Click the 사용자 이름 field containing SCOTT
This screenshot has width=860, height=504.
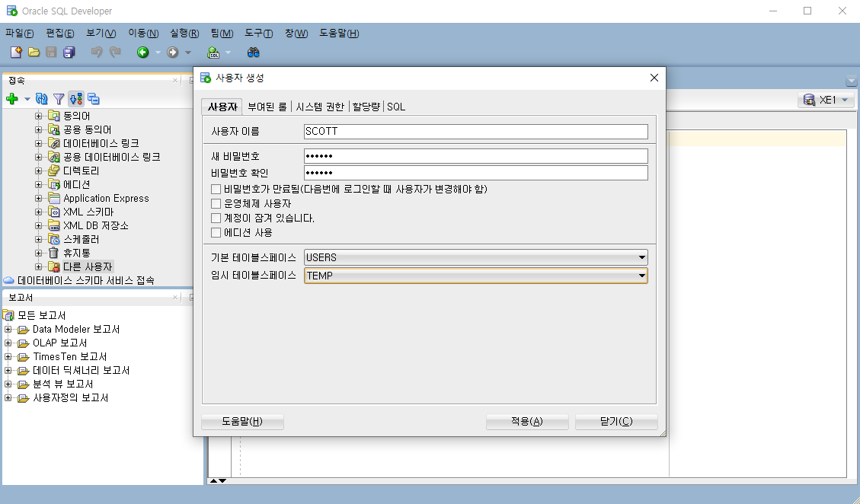475,131
